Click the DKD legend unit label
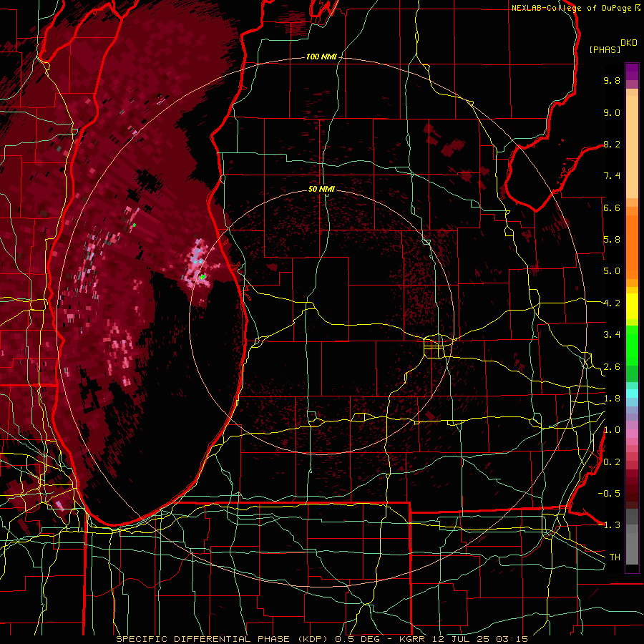The width and height of the screenshot is (644, 644). [x=629, y=43]
